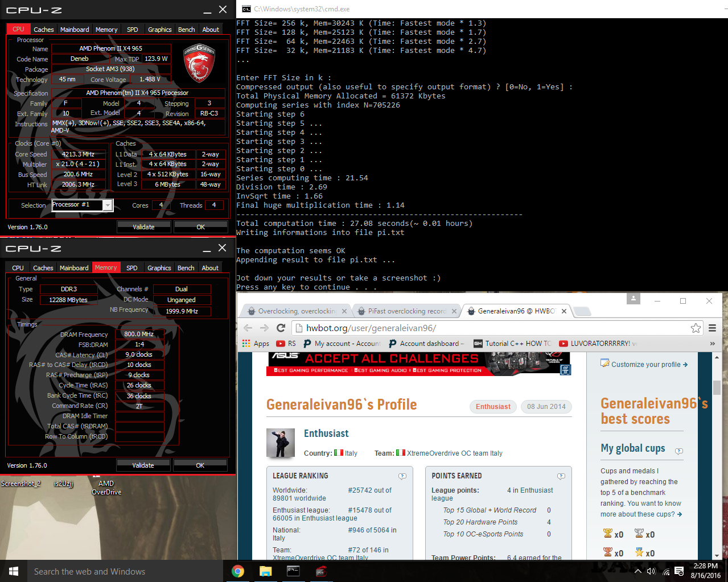Image resolution: width=728 pixels, height=582 pixels.
Task: Open the Windows Start menu
Action: (14, 571)
